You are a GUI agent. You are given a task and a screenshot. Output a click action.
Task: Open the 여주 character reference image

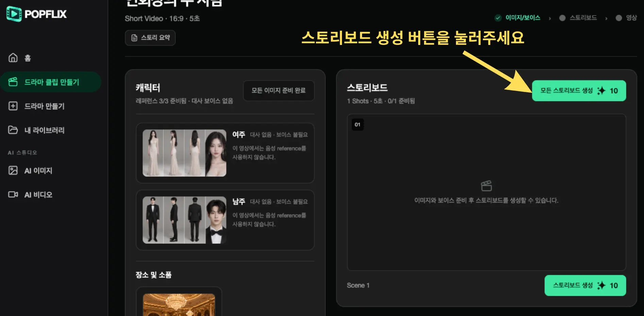184,153
